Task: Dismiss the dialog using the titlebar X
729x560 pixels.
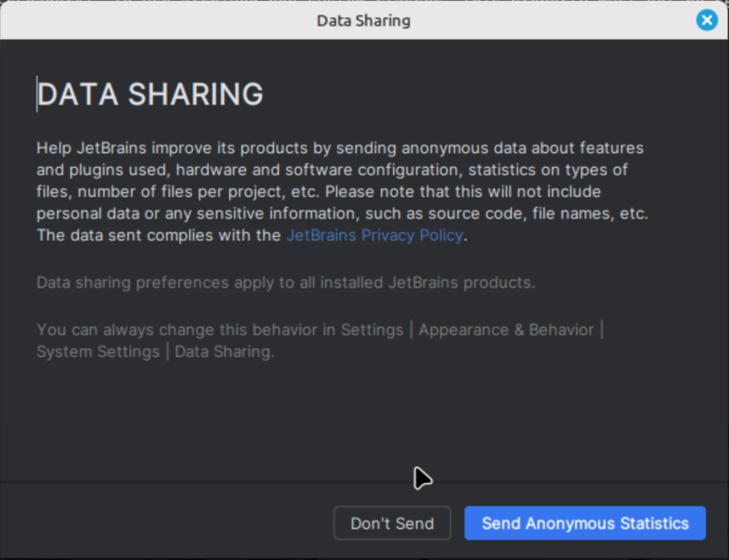Action: click(x=707, y=20)
